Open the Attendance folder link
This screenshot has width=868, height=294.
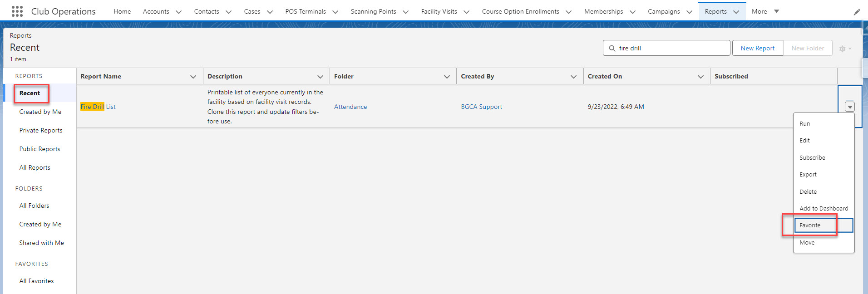[350, 107]
